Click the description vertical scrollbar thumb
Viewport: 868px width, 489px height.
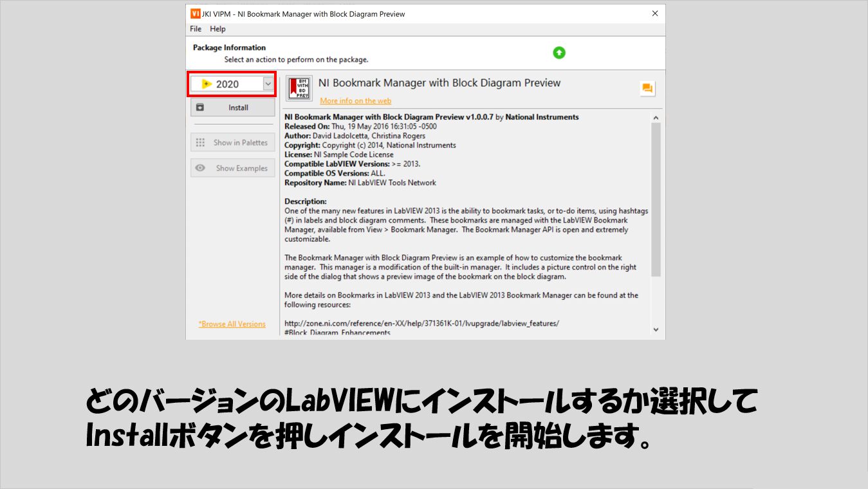[656, 200]
